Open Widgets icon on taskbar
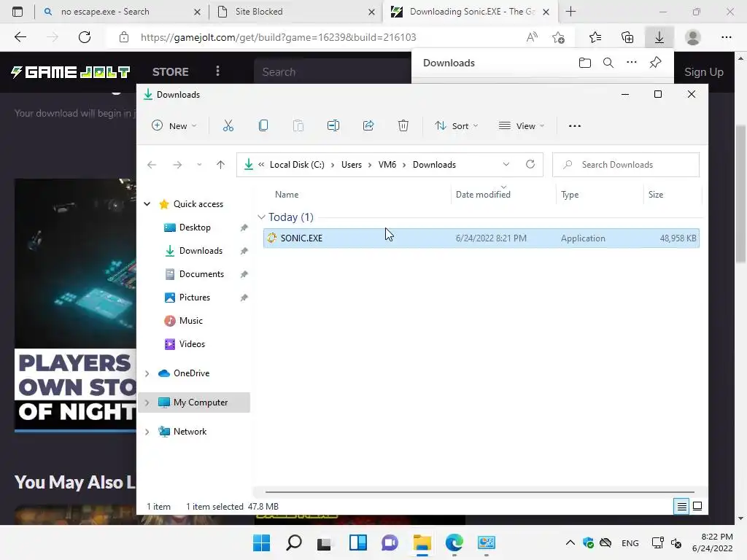Image resolution: width=747 pixels, height=560 pixels. pos(357,542)
